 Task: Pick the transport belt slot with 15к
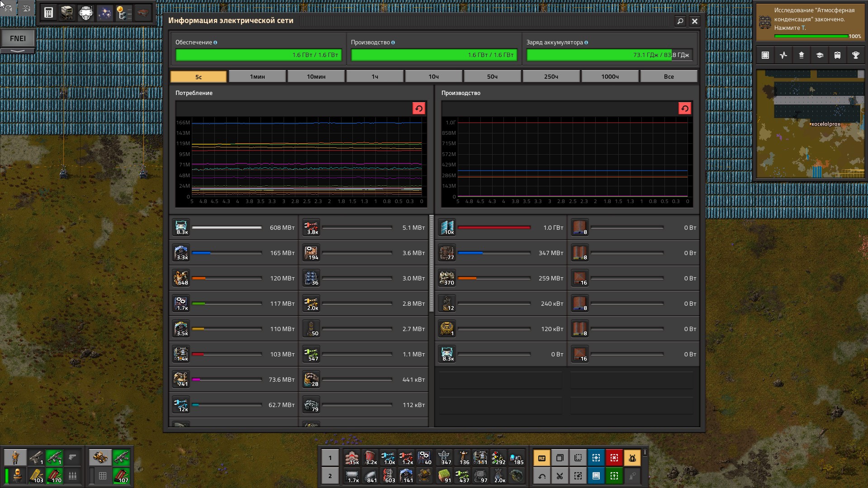[352, 458]
